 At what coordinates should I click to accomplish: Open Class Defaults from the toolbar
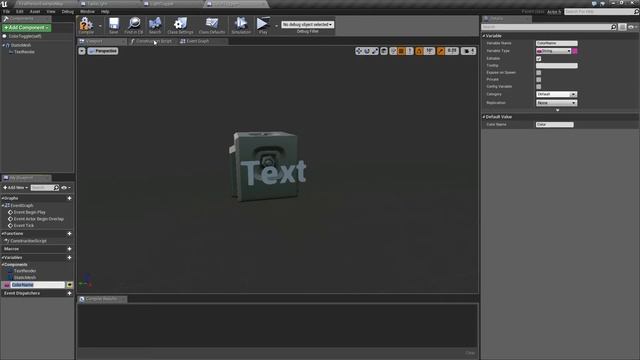212,23
